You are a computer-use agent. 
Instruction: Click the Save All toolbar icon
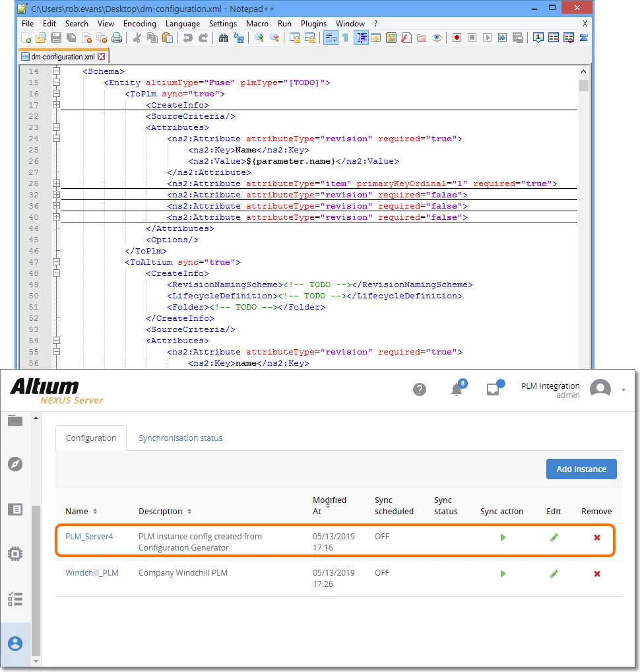pyautogui.click(x=71, y=38)
